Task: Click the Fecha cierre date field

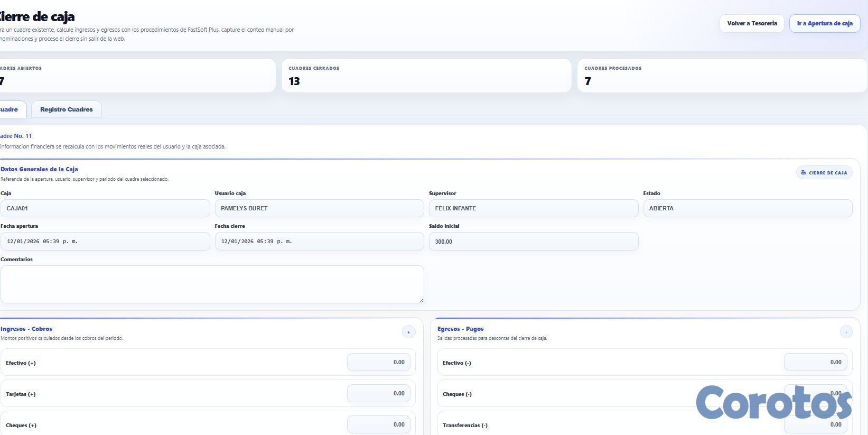Action: pos(319,242)
